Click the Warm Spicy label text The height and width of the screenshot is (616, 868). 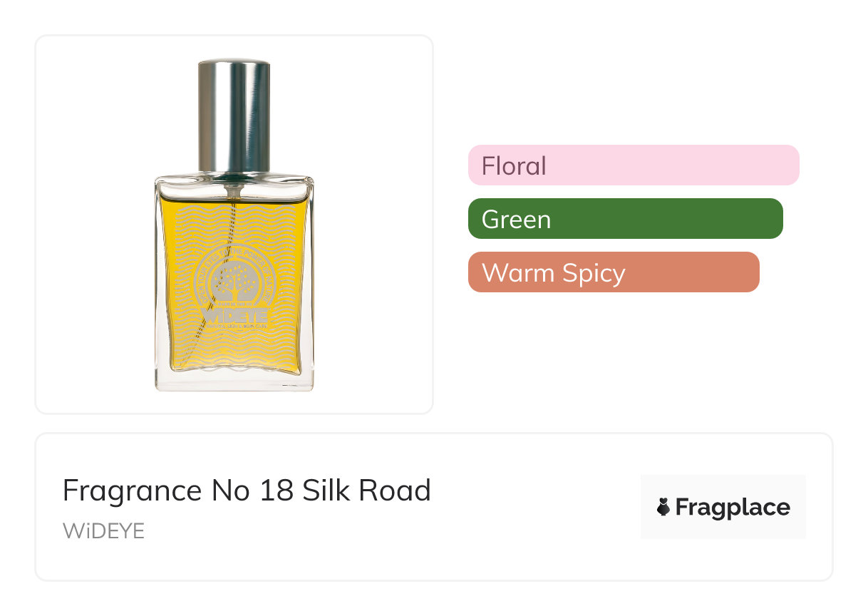tap(554, 273)
